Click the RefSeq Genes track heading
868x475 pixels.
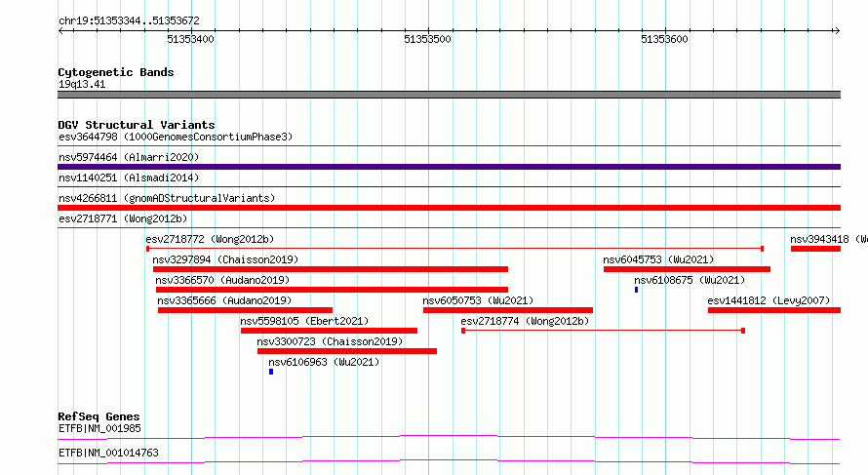pyautogui.click(x=99, y=416)
